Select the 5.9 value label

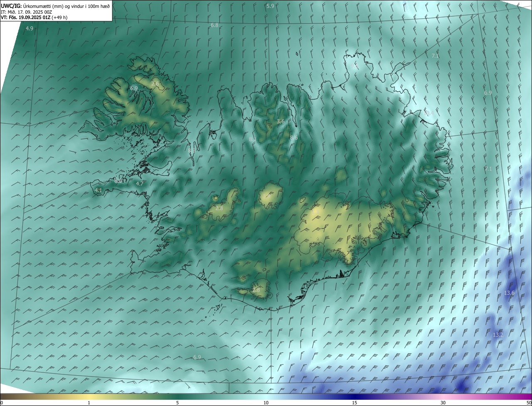270,6
